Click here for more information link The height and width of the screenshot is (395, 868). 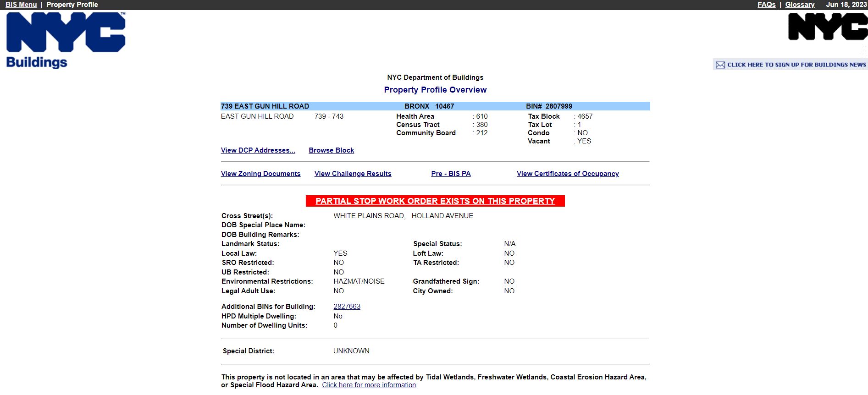[x=369, y=385]
